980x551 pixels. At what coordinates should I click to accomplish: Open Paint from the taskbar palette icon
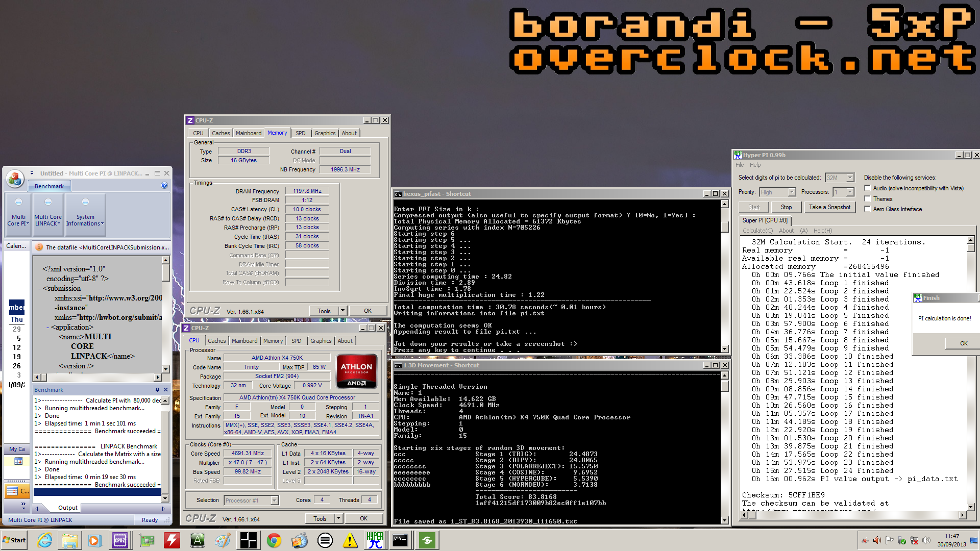click(x=223, y=540)
